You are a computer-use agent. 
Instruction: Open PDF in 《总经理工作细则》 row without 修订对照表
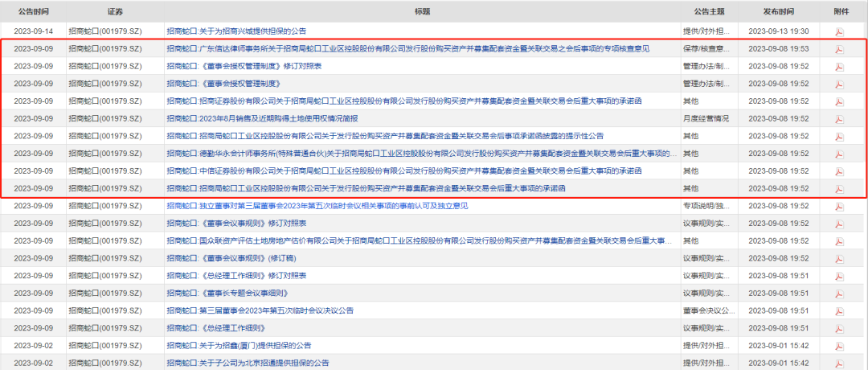[x=839, y=328]
